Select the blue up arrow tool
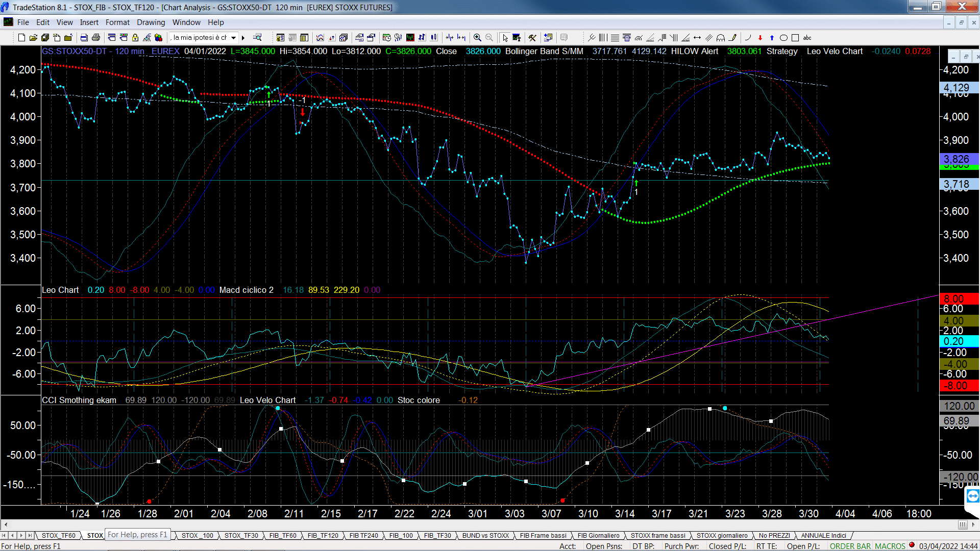Image resolution: width=980 pixels, height=551 pixels. coord(772,37)
